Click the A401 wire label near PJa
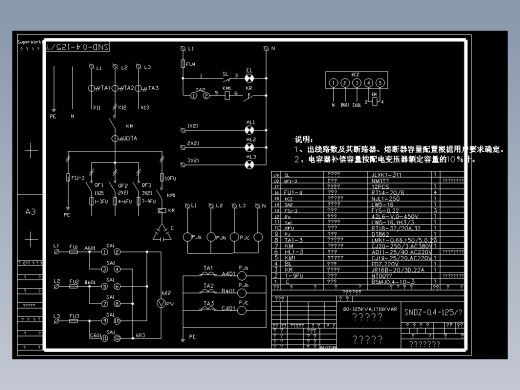 tap(229, 274)
